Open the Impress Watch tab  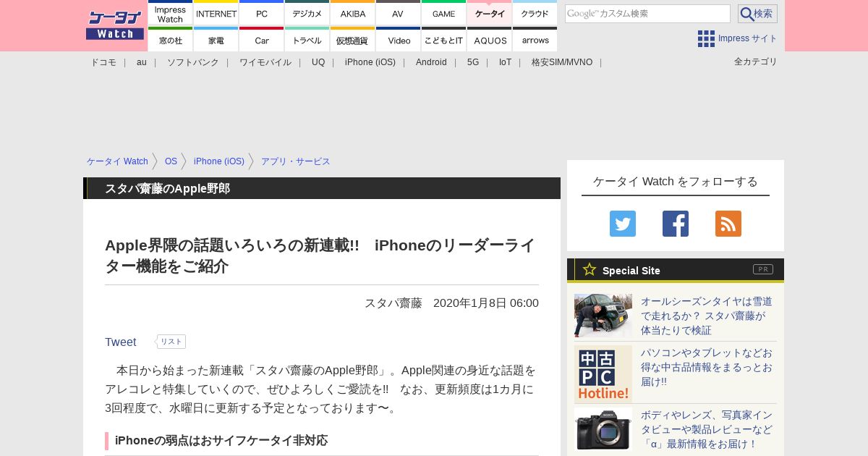pos(171,13)
